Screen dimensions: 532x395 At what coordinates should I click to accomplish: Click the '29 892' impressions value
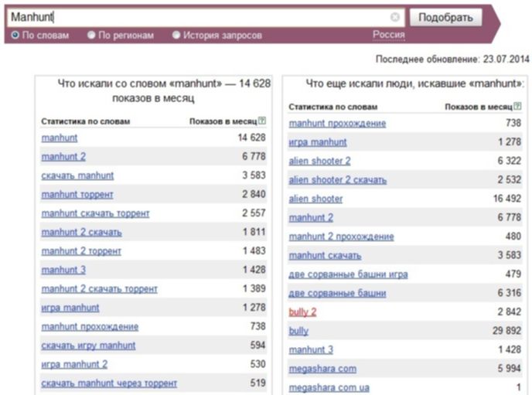(507, 331)
